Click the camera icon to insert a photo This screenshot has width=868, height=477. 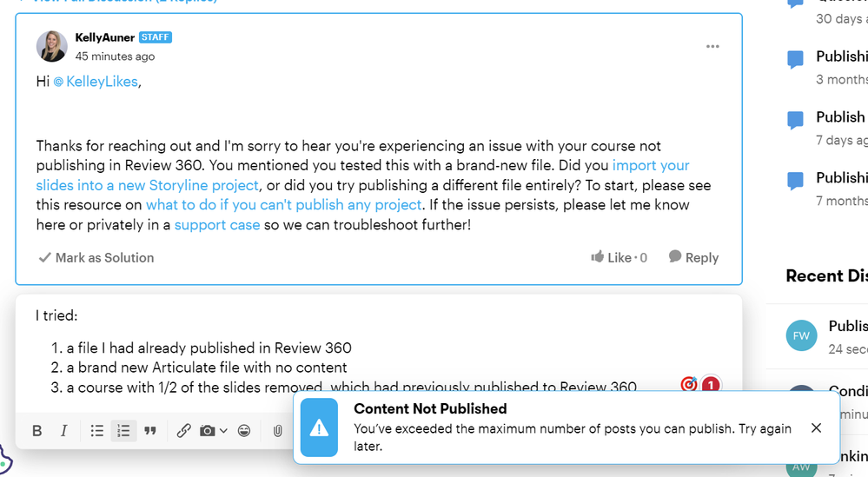coord(207,431)
